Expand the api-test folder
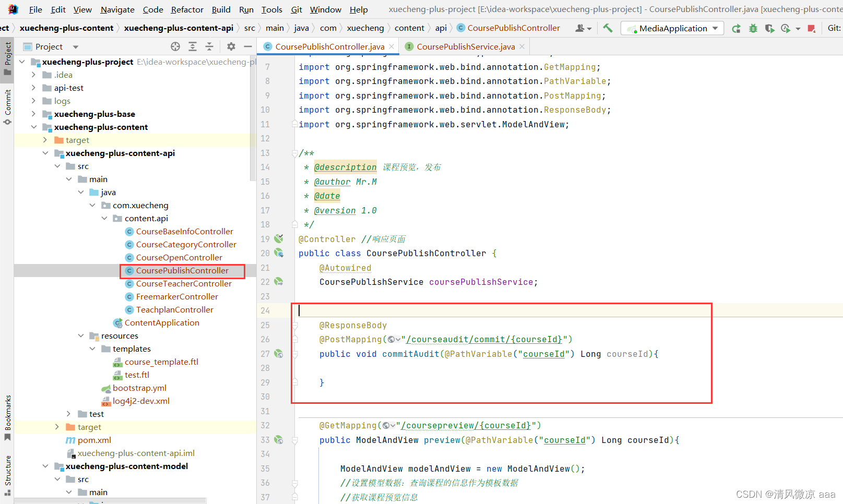Viewport: 843px width, 504px height. [33, 88]
